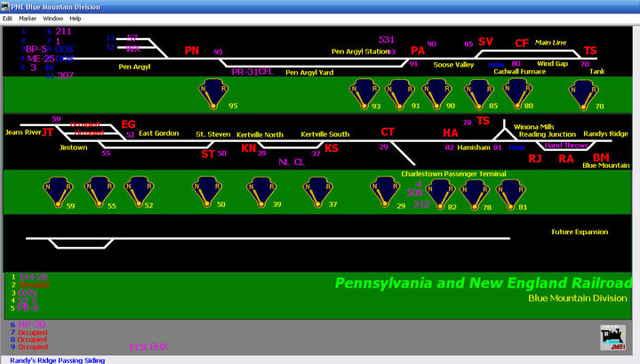
Task: Click the ECS EHX marker
Action: pos(148,347)
